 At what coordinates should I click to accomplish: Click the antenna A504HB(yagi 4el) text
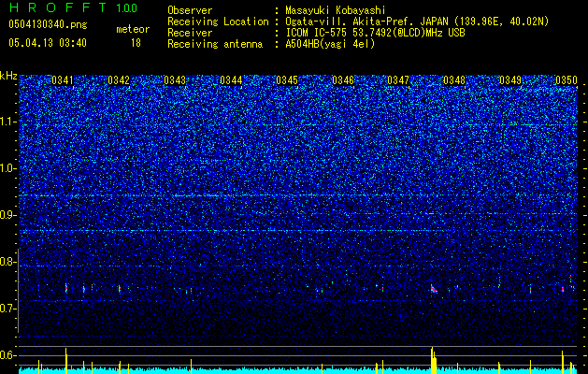pyautogui.click(x=330, y=44)
